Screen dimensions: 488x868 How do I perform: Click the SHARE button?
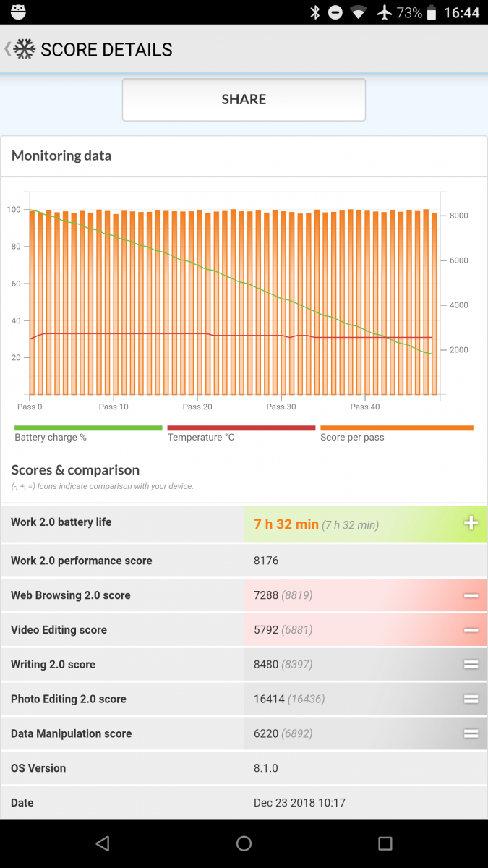tap(244, 100)
